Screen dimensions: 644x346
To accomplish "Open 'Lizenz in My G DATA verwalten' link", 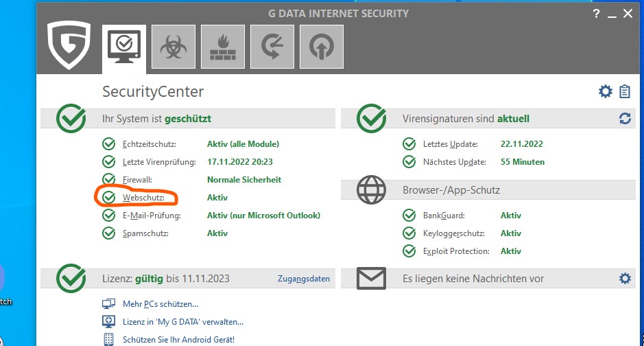I will (x=183, y=321).
